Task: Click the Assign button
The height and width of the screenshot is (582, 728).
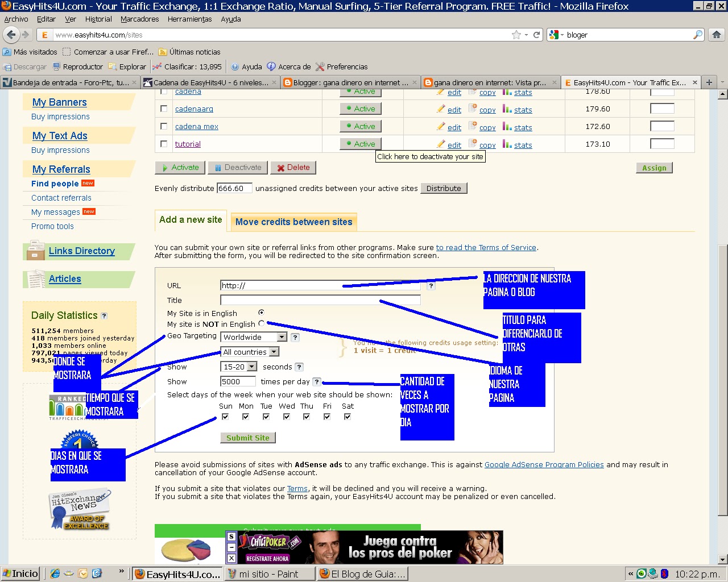Action: coord(654,168)
